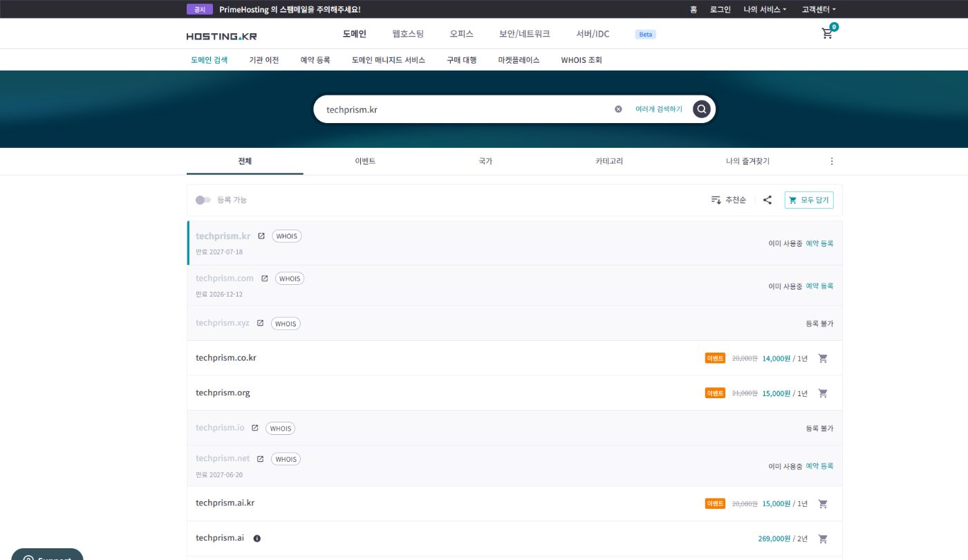Screen dimensions: 968x560
Task: Open the PrimeHosting spam mail notice
Action: tap(290, 9)
